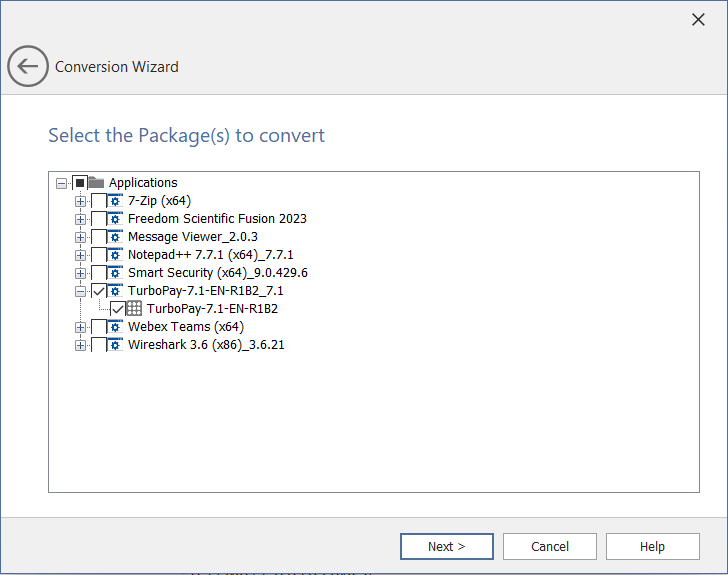Click the Smart Security package icon
Image resolution: width=728 pixels, height=575 pixels.
click(115, 273)
